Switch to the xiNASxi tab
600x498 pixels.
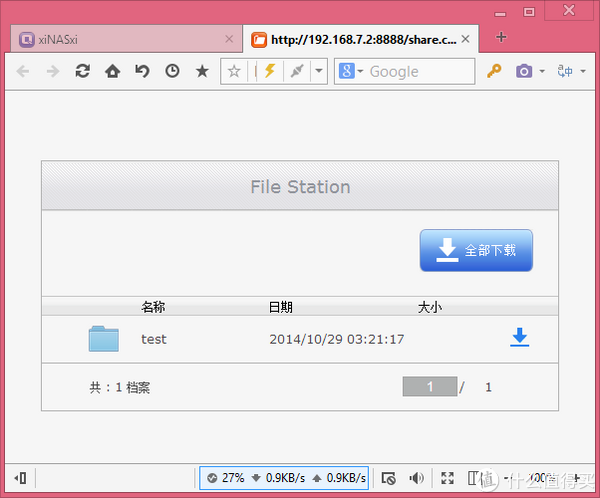126,39
